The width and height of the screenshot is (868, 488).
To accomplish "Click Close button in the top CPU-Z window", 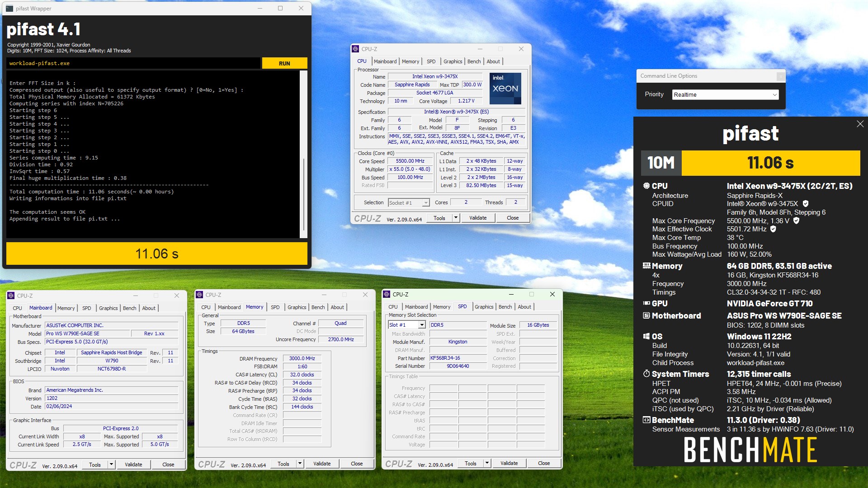I will click(x=513, y=218).
